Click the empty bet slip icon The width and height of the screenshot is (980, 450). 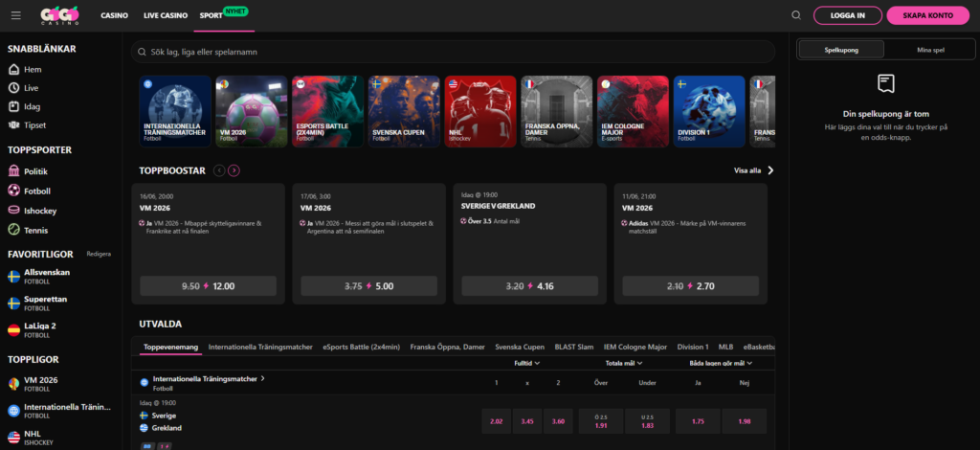click(885, 83)
